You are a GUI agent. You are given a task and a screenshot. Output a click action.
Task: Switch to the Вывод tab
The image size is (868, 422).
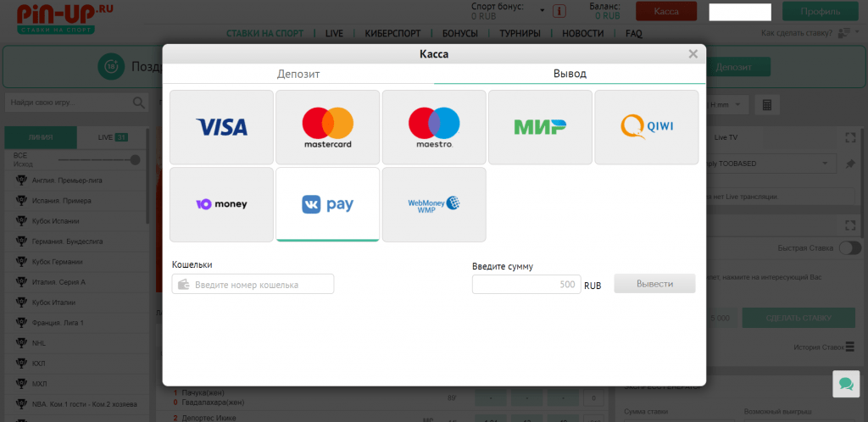(x=570, y=74)
